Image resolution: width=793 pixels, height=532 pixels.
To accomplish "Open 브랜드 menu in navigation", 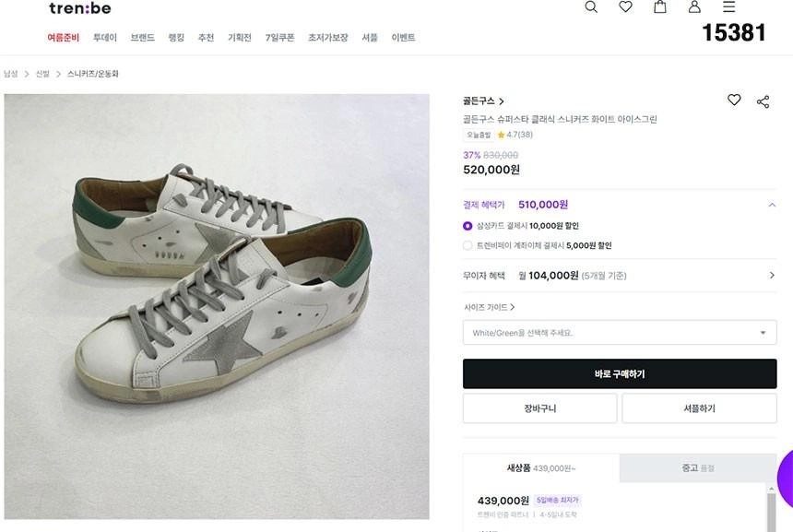I will (142, 38).
